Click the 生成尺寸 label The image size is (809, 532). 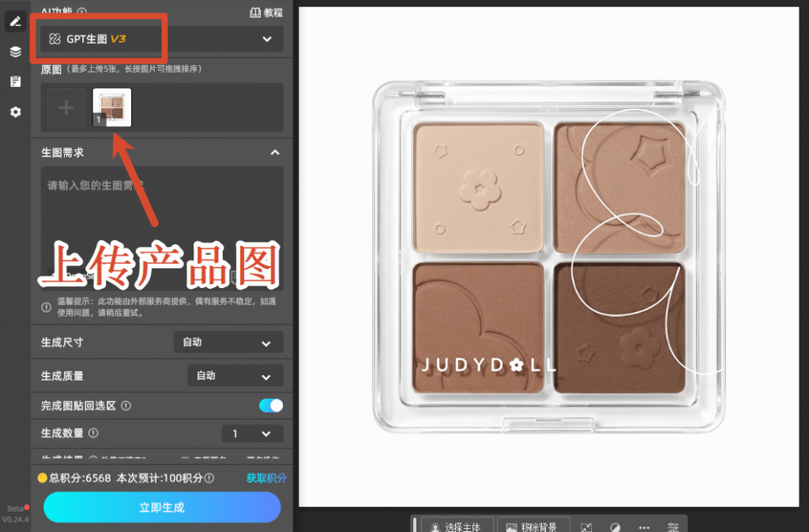point(62,343)
